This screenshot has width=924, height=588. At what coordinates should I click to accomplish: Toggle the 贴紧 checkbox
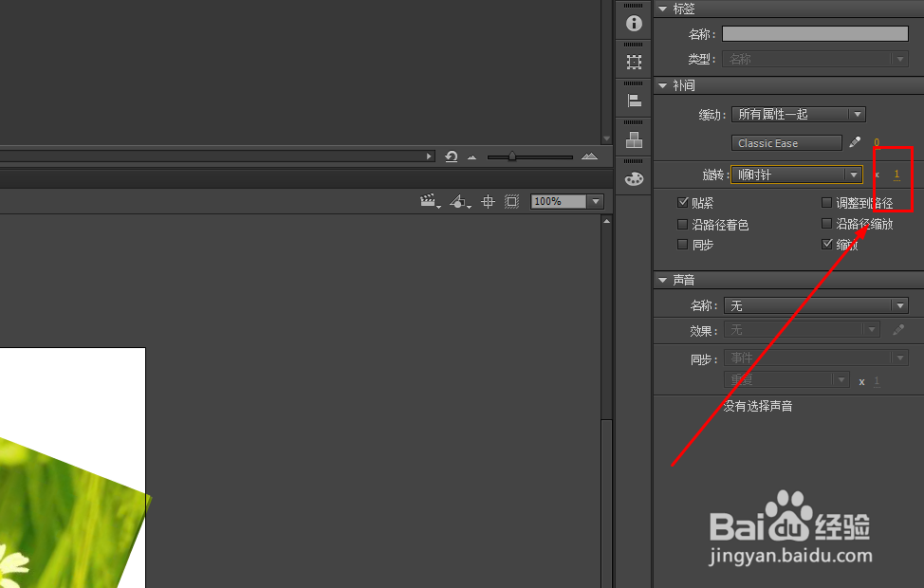(x=682, y=203)
